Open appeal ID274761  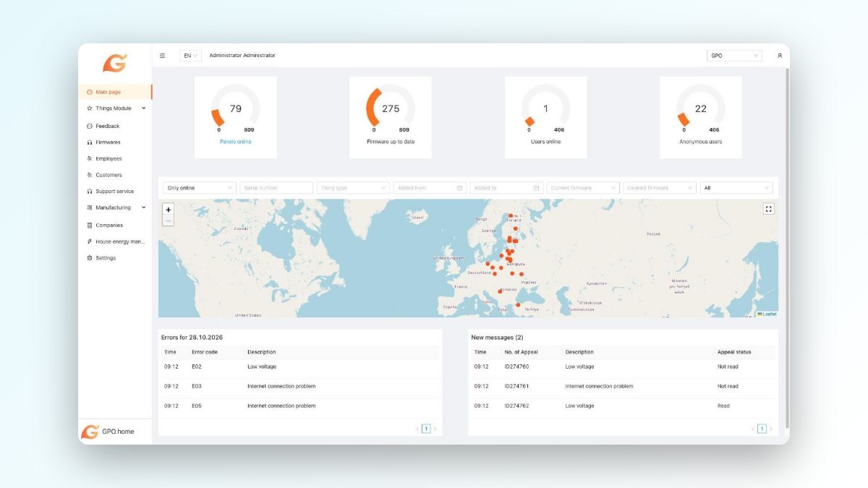coord(516,386)
